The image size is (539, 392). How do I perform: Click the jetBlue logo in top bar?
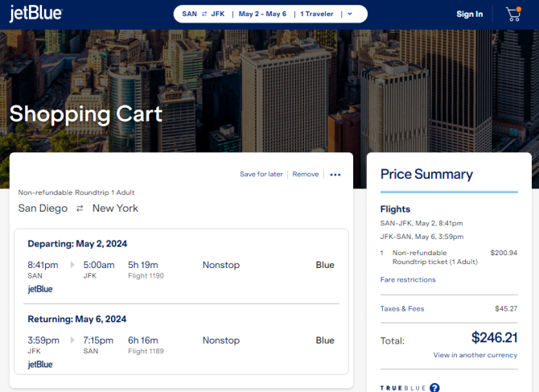pos(35,14)
